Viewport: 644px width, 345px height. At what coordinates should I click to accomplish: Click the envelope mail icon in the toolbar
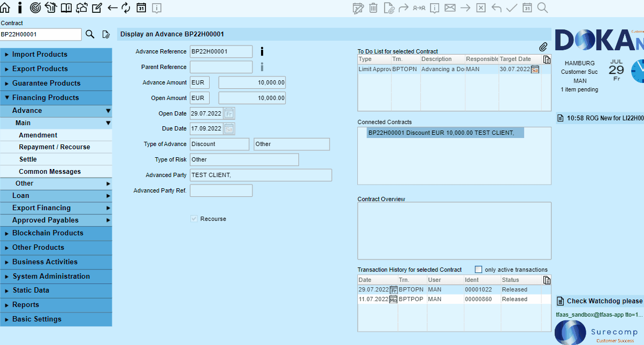coord(450,7)
